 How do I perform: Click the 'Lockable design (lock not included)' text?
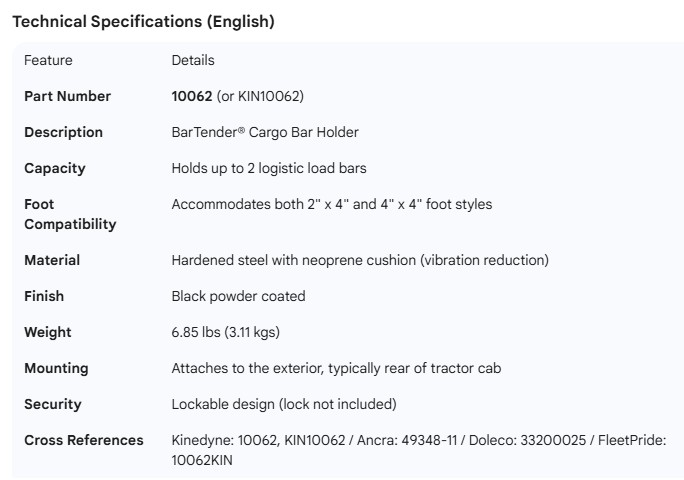(284, 404)
